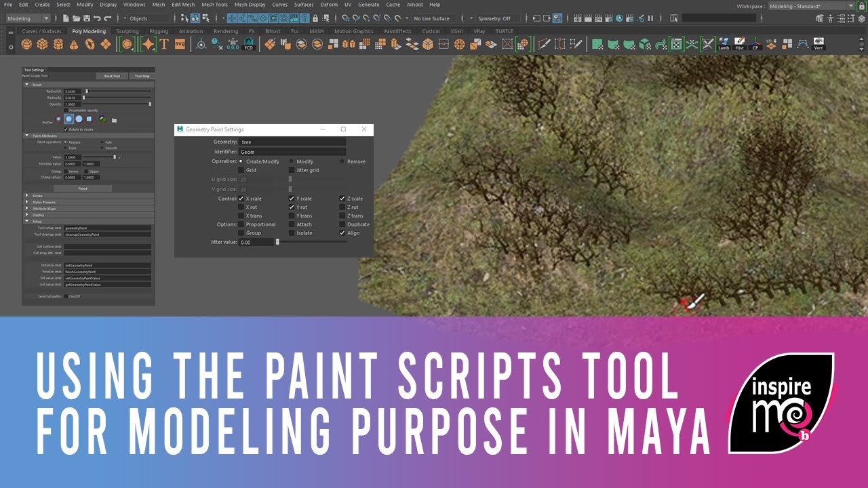The width and height of the screenshot is (868, 488).
Task: Open the Deform menu
Action: coord(329,5)
